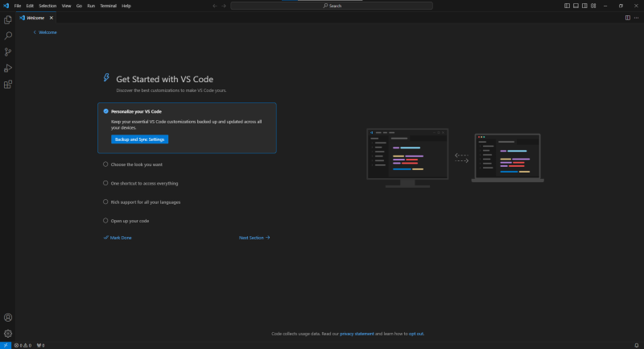Open the Search view icon in sidebar

point(8,35)
